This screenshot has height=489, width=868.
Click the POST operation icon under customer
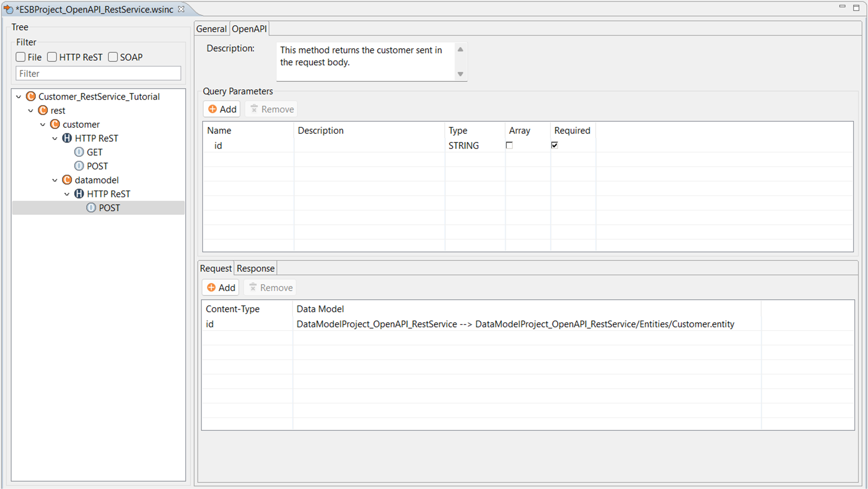click(x=79, y=166)
